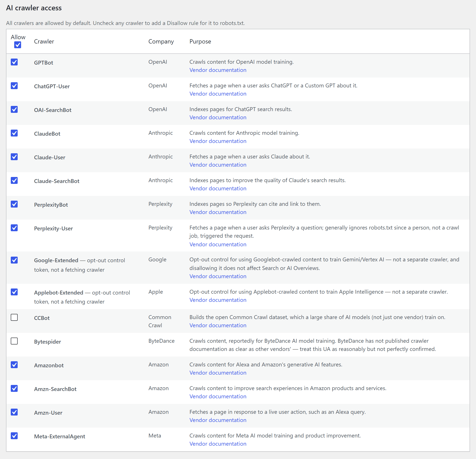Toggle the Applebot-Extended allow checkbox
476x459 pixels.
coord(14,292)
